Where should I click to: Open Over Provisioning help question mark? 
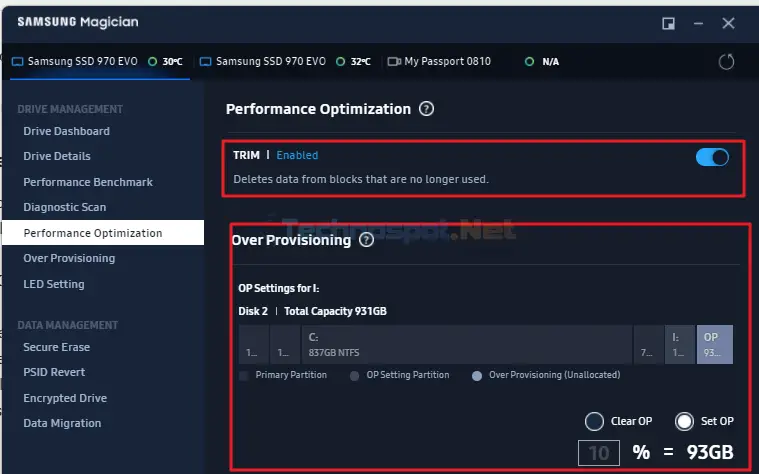pos(366,240)
